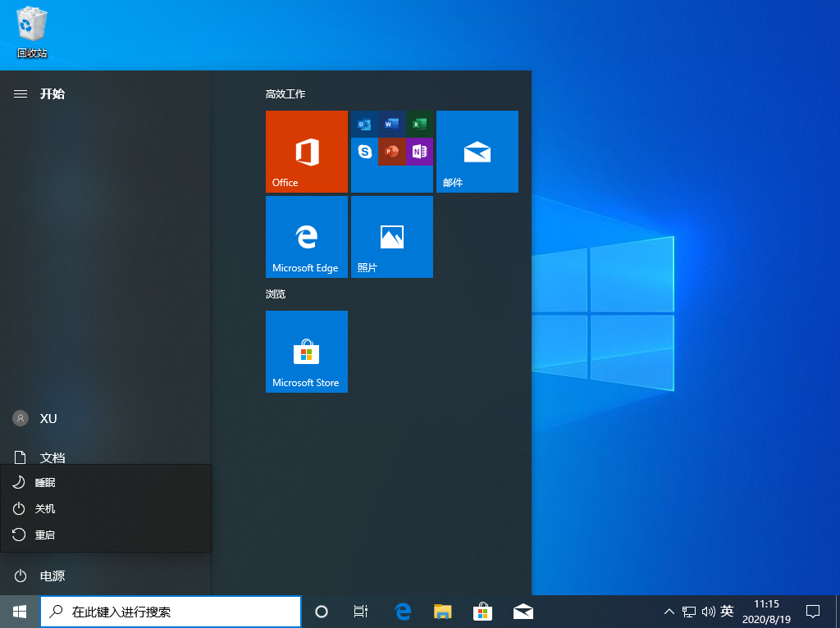The height and width of the screenshot is (628, 840).
Task: Select 睡眠 (Sleep) from power menu
Action: point(45,483)
